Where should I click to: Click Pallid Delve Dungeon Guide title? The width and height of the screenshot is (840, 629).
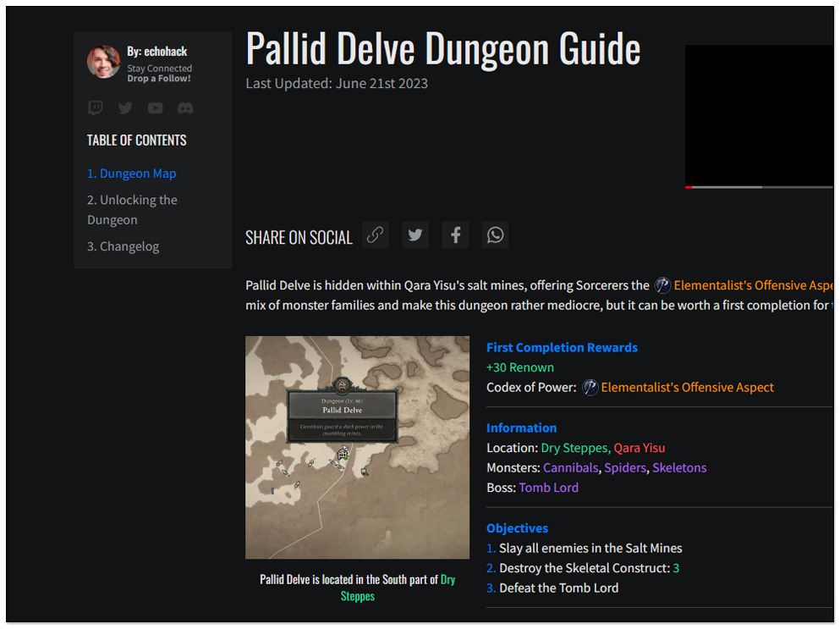pos(443,49)
